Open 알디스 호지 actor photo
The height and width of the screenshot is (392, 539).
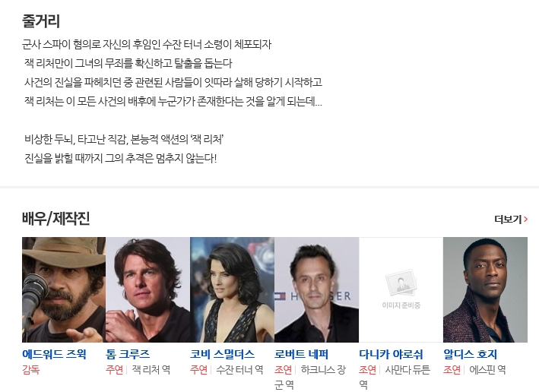(x=485, y=289)
